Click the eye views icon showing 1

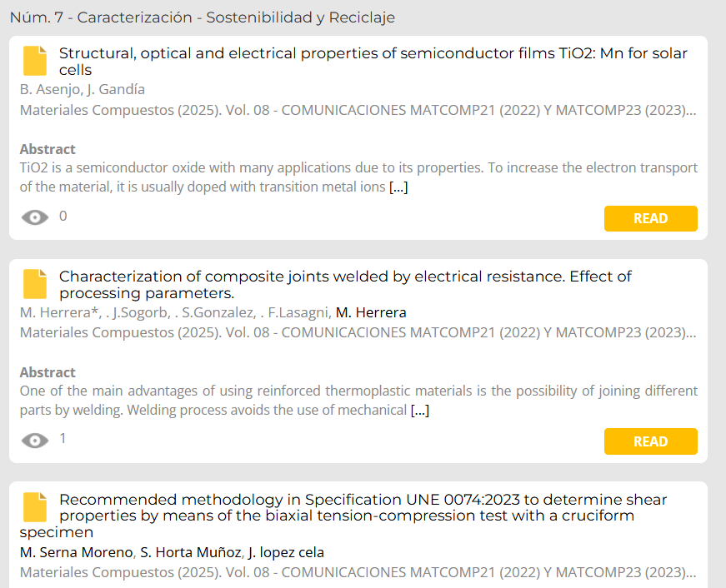coord(35,441)
